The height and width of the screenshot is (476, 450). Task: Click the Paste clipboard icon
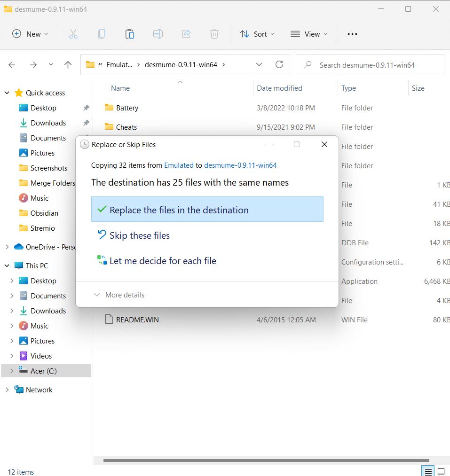(x=130, y=34)
